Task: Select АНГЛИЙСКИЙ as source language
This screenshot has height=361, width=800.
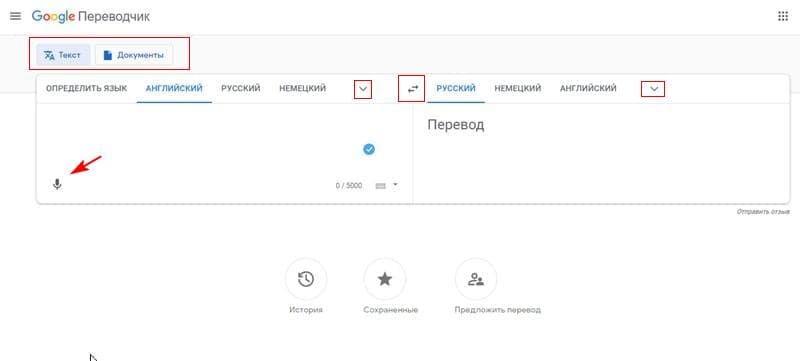Action: click(174, 88)
